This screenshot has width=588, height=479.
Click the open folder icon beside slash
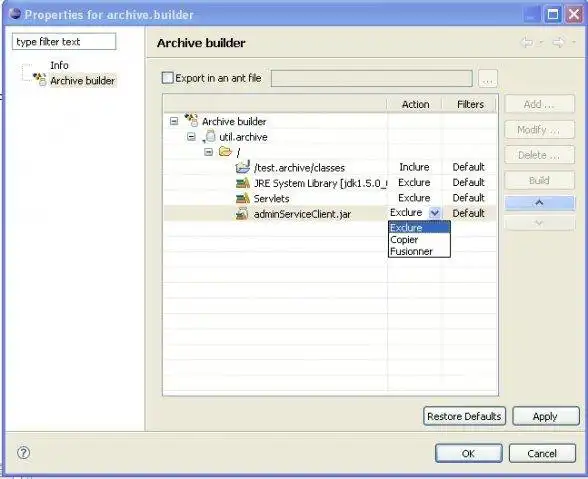pos(225,152)
